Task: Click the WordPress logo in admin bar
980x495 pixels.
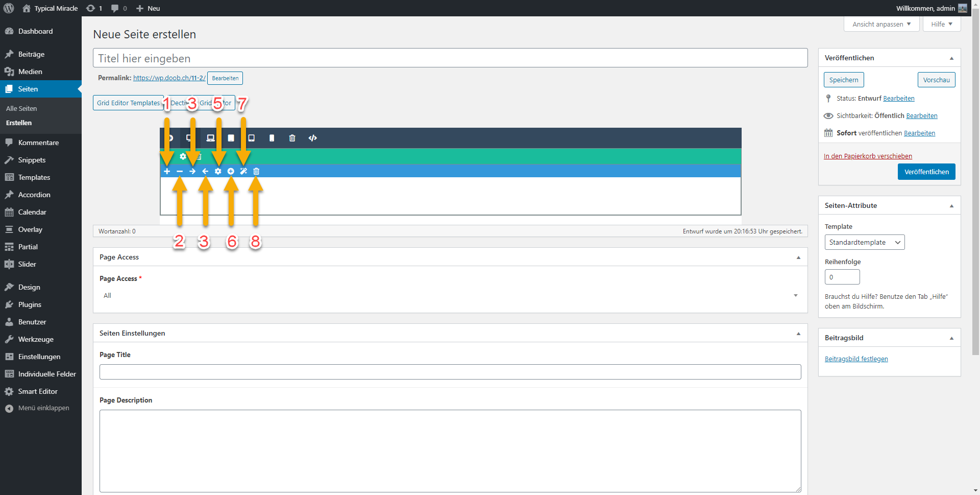Action: pos(9,8)
